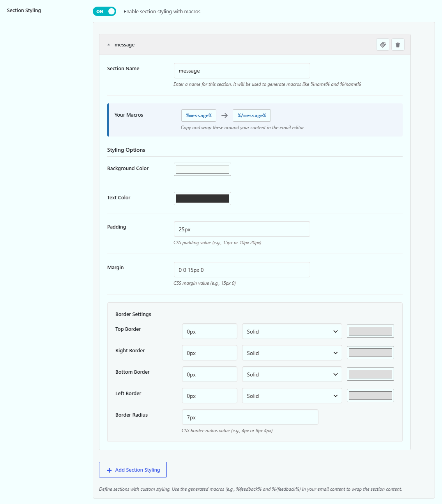This screenshot has height=504, width=442.
Task: Turn off the Section Styling toggle
Action: pos(104,11)
